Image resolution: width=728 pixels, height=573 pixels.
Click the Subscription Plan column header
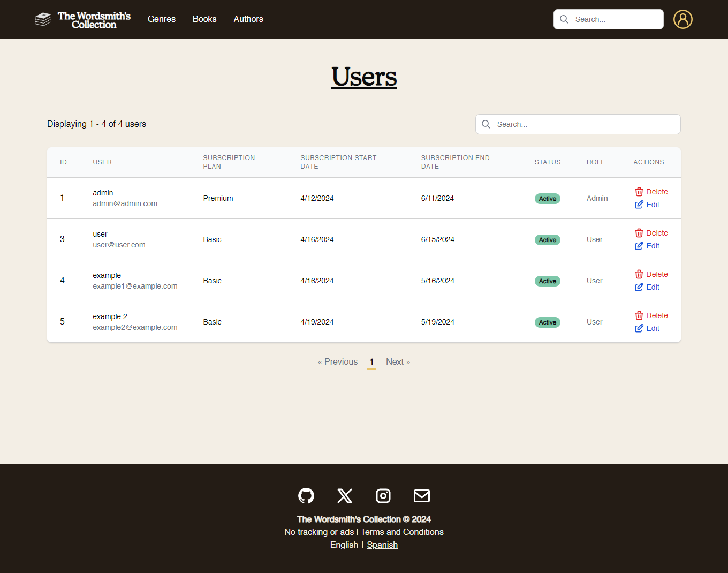click(x=229, y=162)
